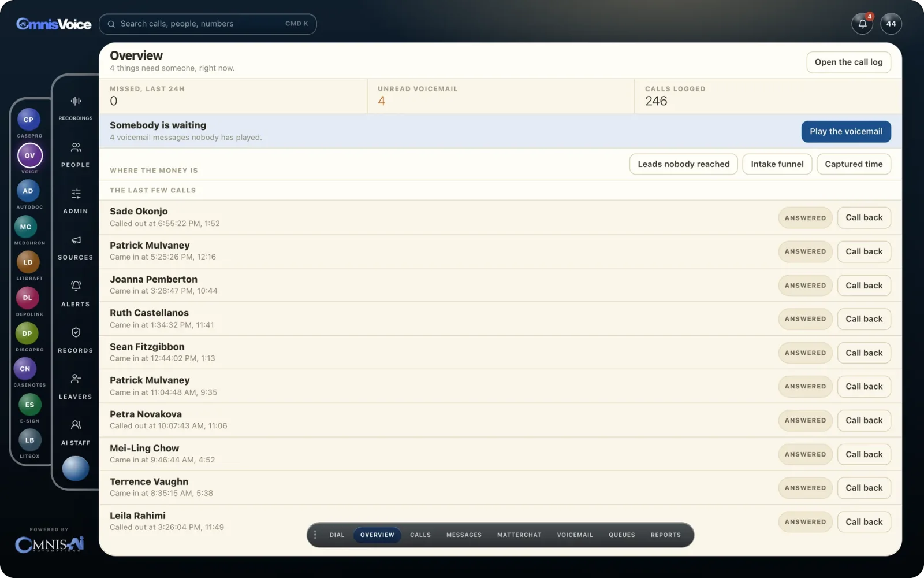Image resolution: width=924 pixels, height=578 pixels.
Task: Click Open the call log button
Action: [x=848, y=62]
